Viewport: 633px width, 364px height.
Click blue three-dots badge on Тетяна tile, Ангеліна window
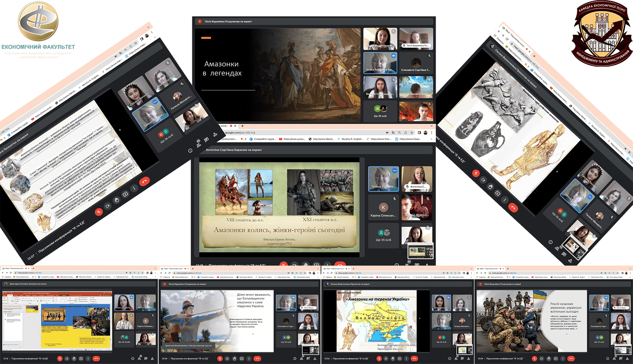[394, 171]
